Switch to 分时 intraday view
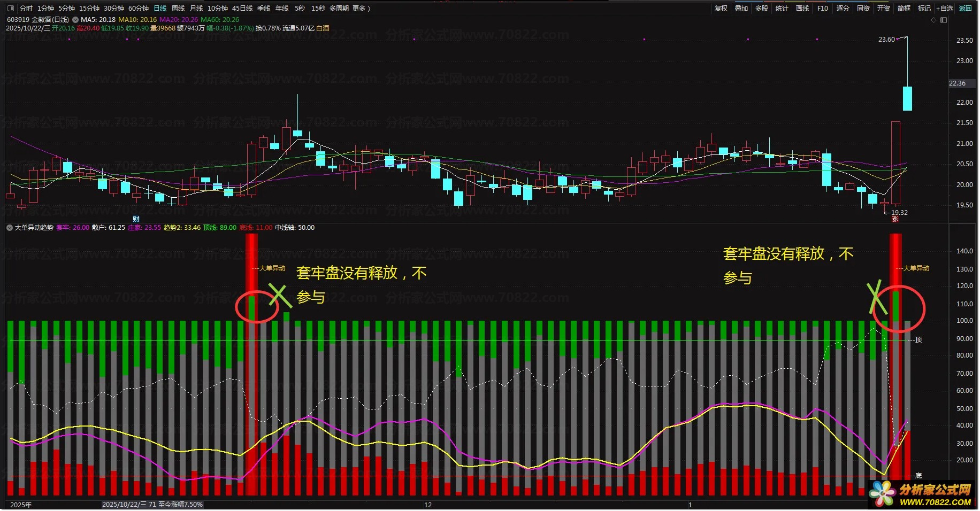The width and height of the screenshot is (980, 511). (x=26, y=9)
